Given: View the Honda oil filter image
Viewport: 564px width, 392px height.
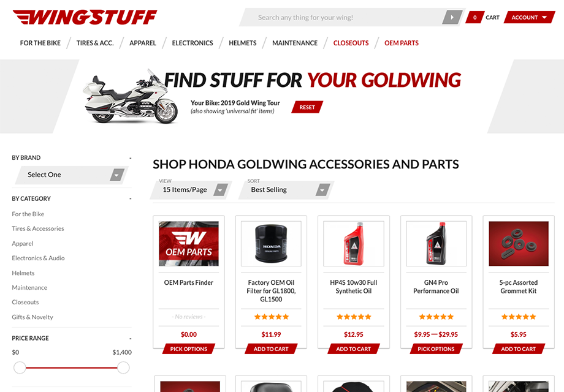Looking at the screenshot, I should [271, 244].
